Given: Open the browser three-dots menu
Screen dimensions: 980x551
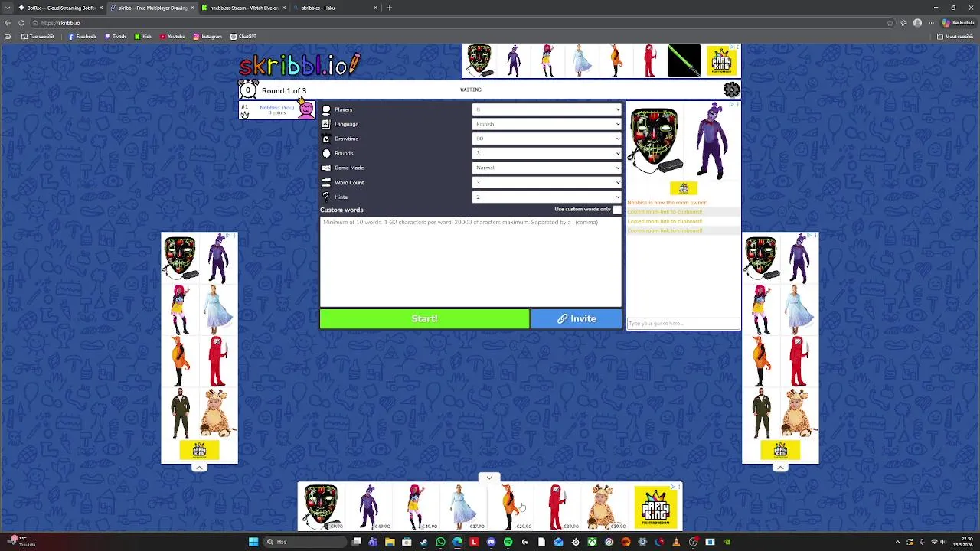Looking at the screenshot, I should (931, 23).
